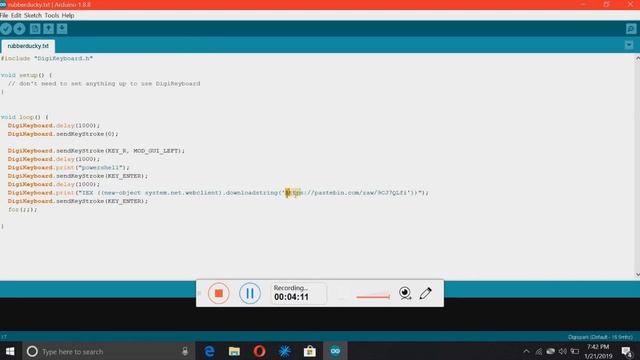
Task: Click the Type here to search box
Action: (108, 351)
